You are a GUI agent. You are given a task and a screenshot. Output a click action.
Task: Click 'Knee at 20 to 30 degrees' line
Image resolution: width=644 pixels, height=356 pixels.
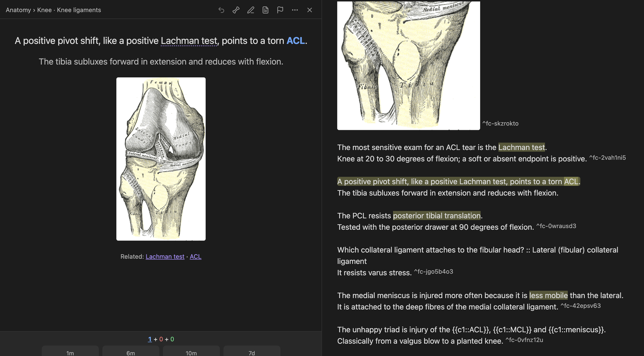point(462,159)
